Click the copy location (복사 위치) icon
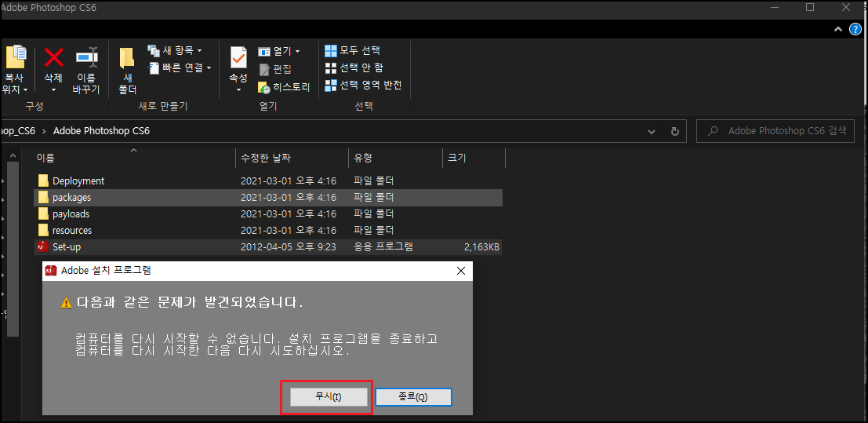This screenshot has height=423, width=868. pos(15,57)
